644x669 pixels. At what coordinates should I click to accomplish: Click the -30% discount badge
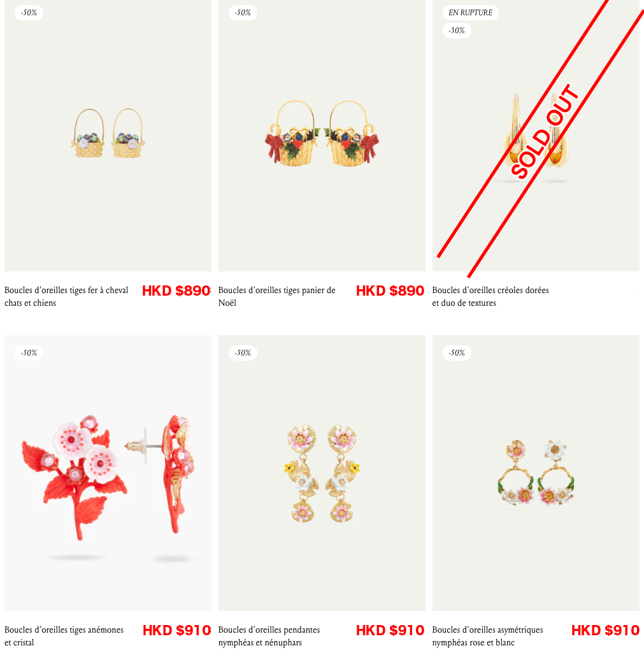[457, 31]
